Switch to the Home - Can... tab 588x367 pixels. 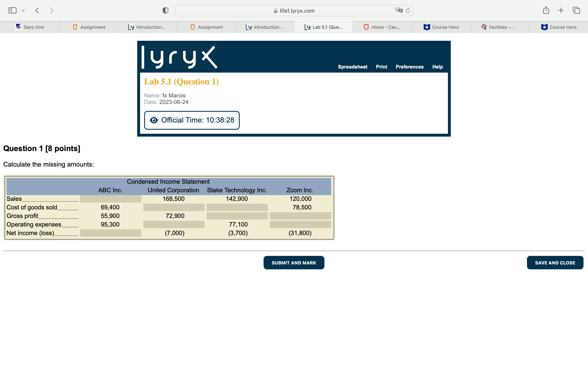click(382, 27)
